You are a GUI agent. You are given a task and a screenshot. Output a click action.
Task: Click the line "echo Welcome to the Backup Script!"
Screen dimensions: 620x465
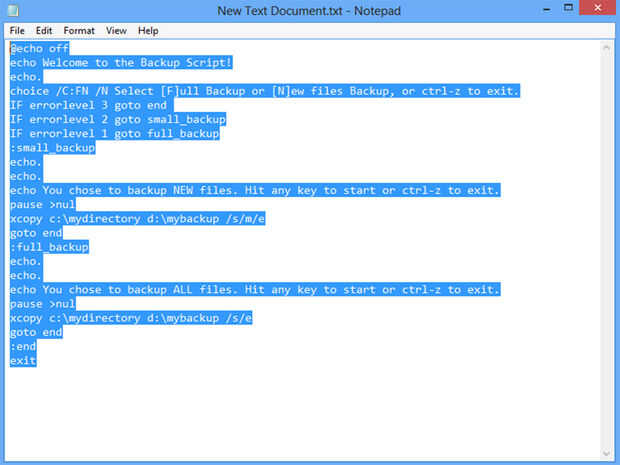click(x=121, y=63)
